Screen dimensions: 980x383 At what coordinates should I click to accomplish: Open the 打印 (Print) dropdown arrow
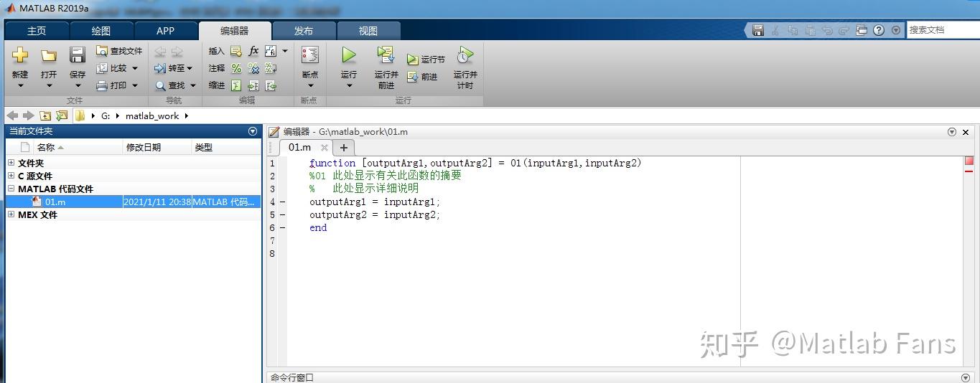(134, 85)
